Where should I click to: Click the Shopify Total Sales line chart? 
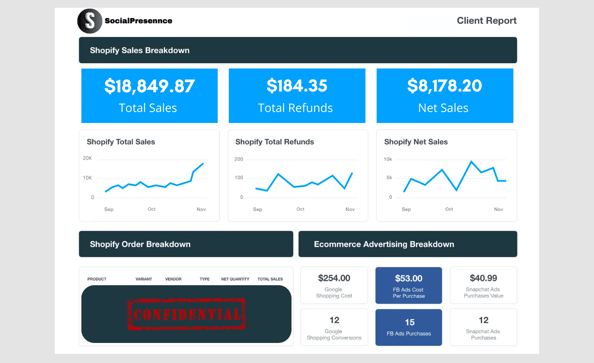(x=149, y=175)
